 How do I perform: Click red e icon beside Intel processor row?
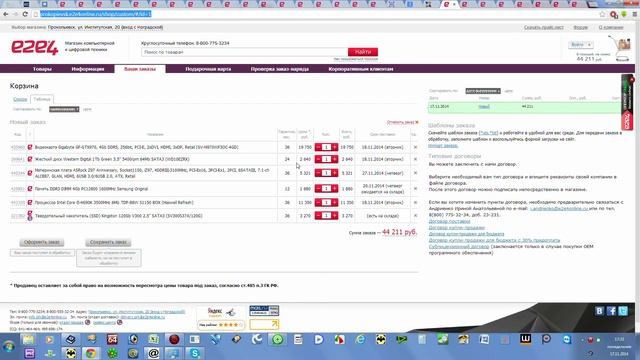pyautogui.click(x=30, y=202)
